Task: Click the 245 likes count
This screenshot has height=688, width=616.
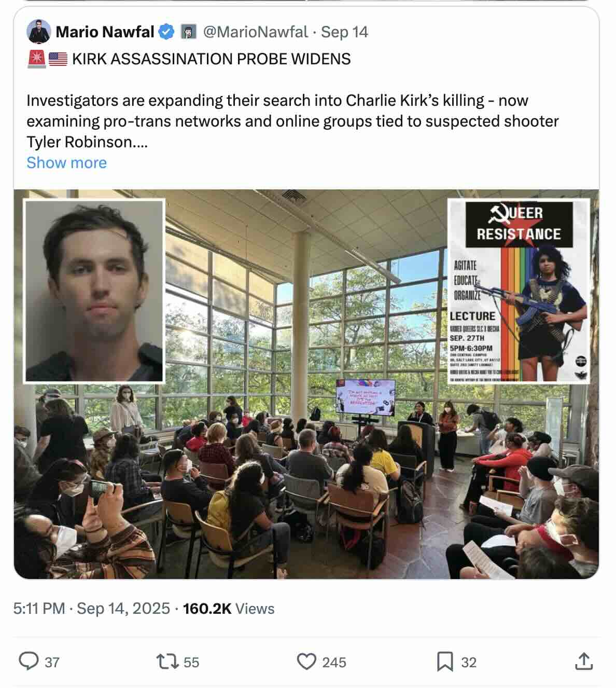Action: click(334, 662)
